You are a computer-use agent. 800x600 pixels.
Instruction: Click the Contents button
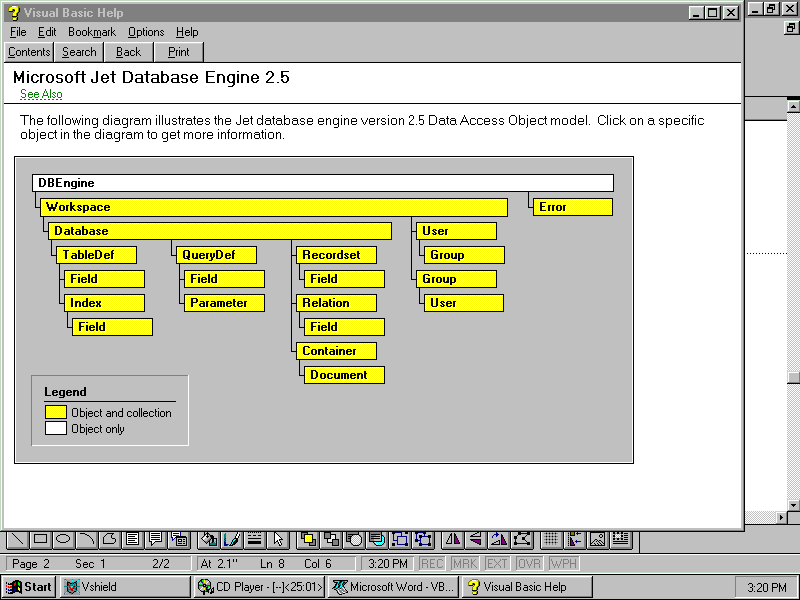click(29, 52)
